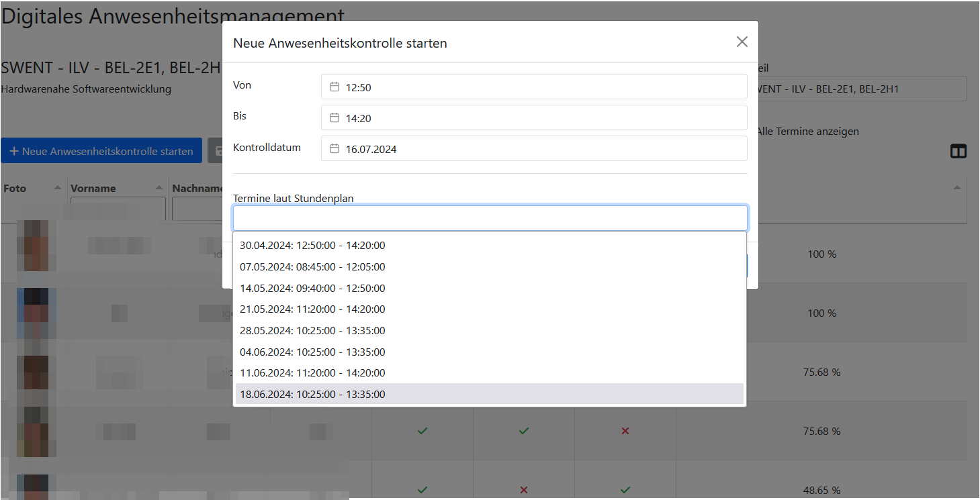980x500 pixels.
Task: Select the highlighted 18.06.2024 appointment option
Action: tap(312, 394)
